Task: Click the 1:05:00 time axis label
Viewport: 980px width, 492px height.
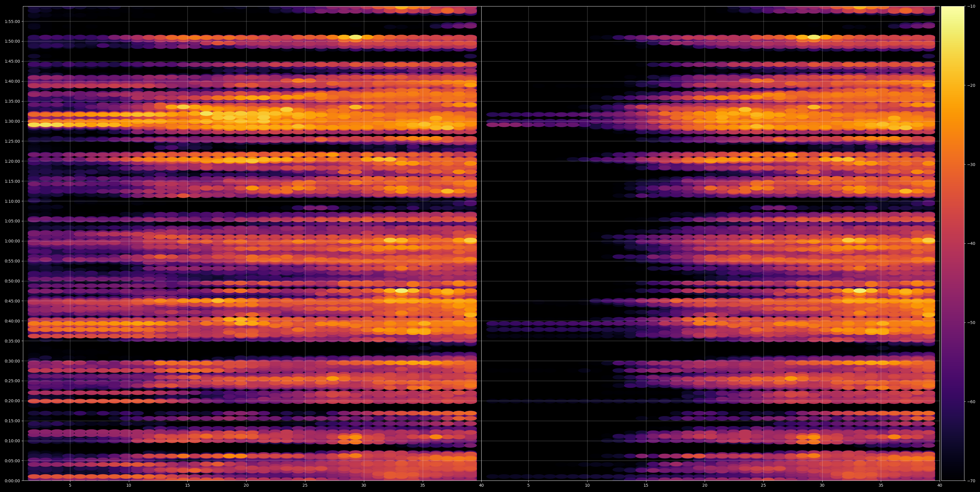Action: [12, 221]
